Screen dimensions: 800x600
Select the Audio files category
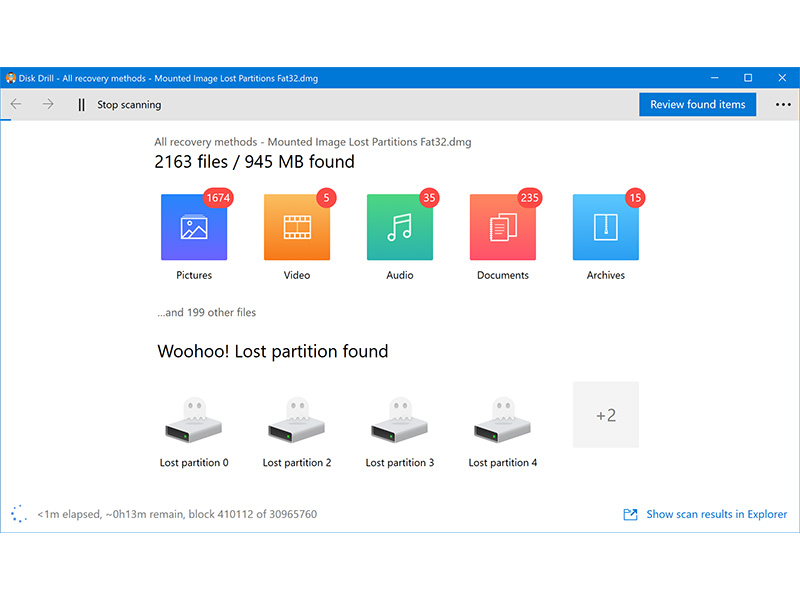(399, 228)
